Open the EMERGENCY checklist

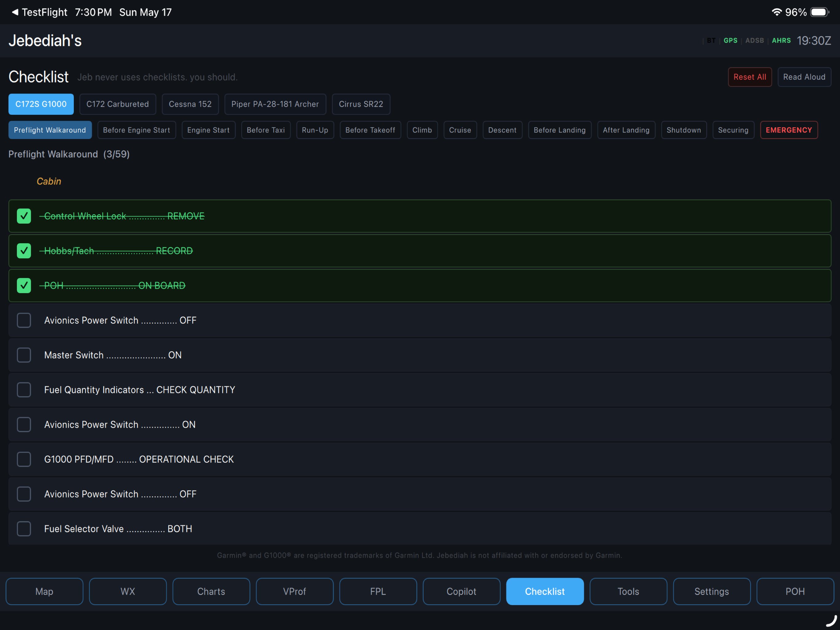click(x=789, y=130)
